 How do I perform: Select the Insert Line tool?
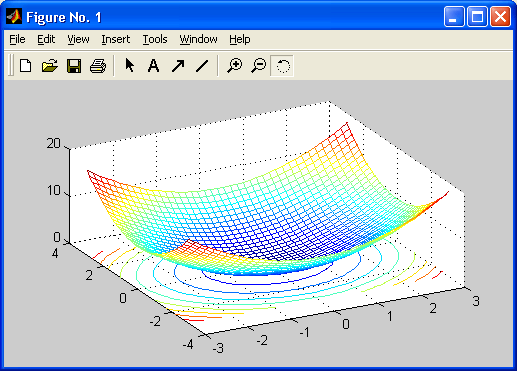click(202, 66)
